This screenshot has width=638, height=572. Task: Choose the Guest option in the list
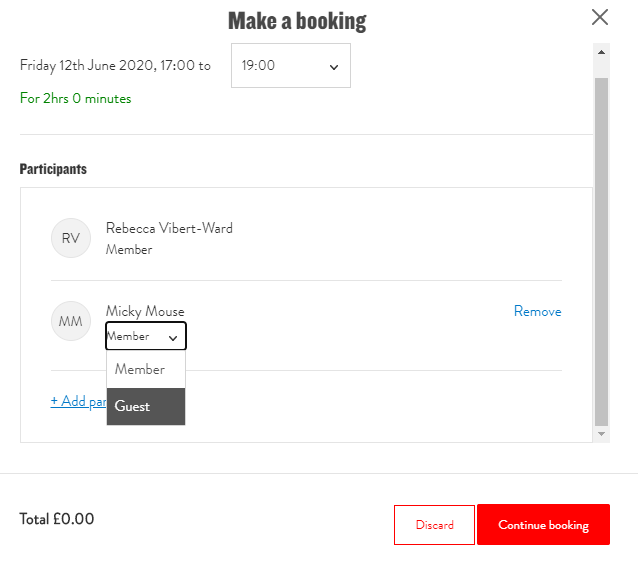point(146,406)
